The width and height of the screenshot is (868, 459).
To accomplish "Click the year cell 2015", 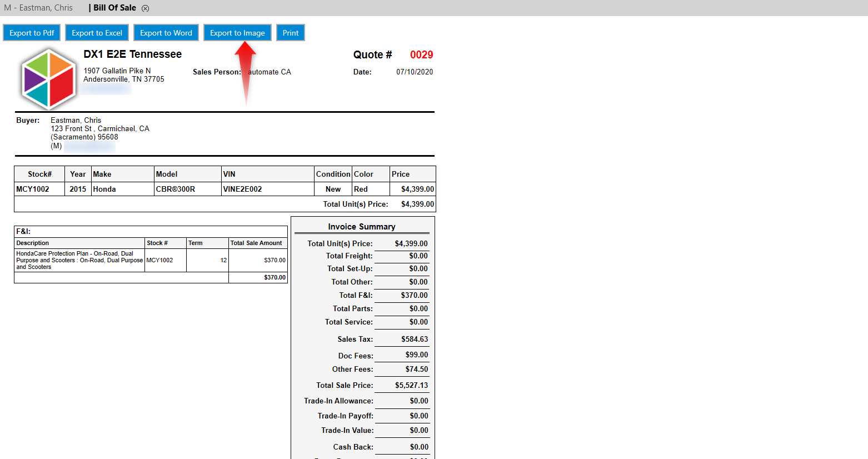I will [x=78, y=189].
